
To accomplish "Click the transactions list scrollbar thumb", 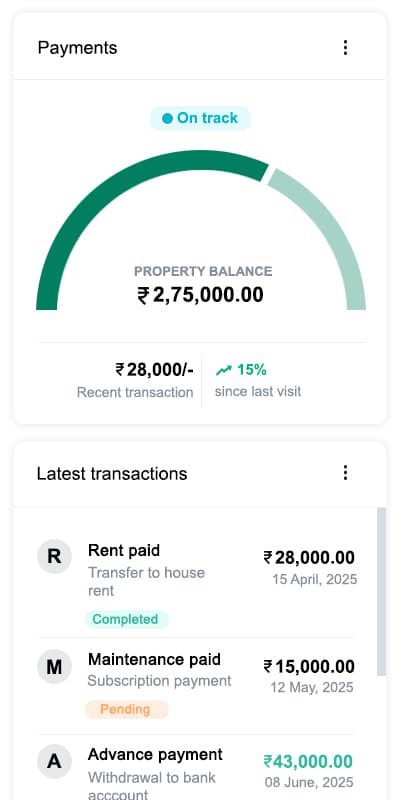I will pyautogui.click(x=381, y=592).
